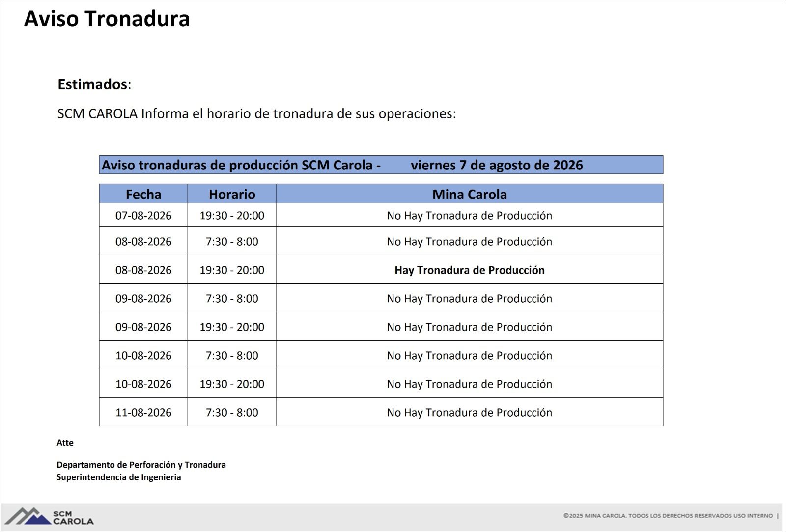The width and height of the screenshot is (786, 532).
Task: Select the 'Aviso Tronadura' page title
Action: coord(107,19)
